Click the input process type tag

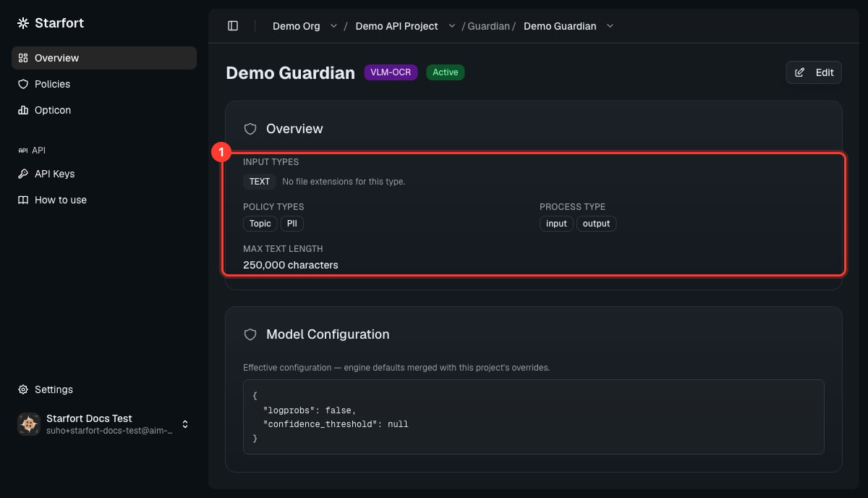click(556, 224)
